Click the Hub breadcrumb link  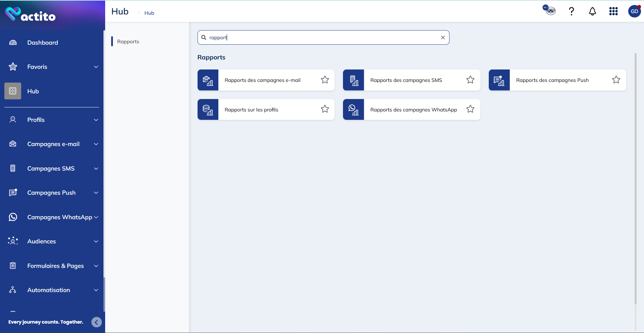(149, 13)
